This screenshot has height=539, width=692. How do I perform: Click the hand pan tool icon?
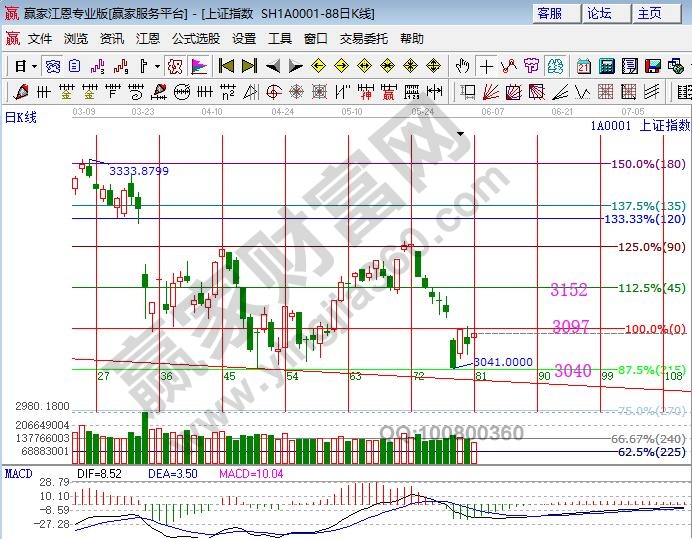coord(463,66)
